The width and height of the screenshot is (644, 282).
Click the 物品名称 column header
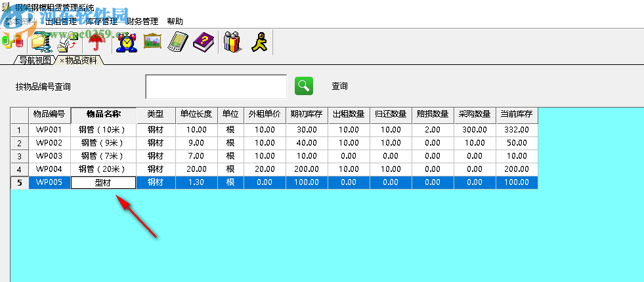[x=104, y=115]
